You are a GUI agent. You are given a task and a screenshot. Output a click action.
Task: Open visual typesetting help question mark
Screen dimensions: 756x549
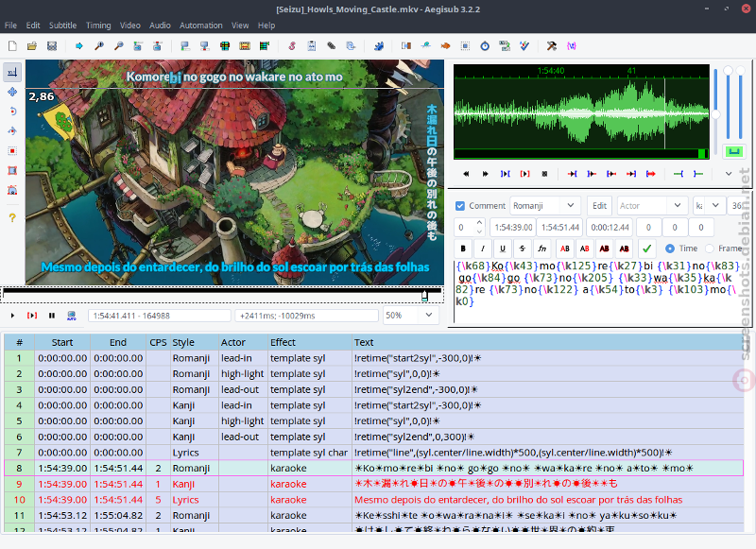coord(12,217)
